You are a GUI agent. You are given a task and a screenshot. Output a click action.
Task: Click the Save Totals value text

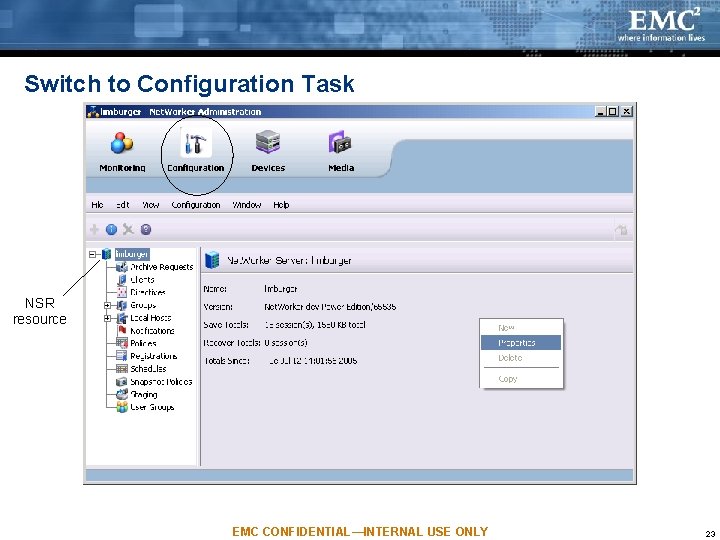click(x=315, y=325)
